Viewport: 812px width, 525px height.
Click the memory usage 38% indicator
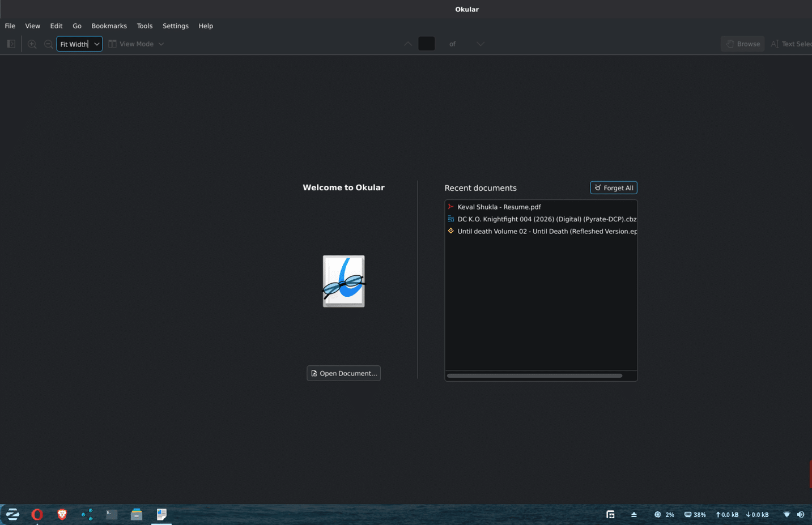pos(695,515)
